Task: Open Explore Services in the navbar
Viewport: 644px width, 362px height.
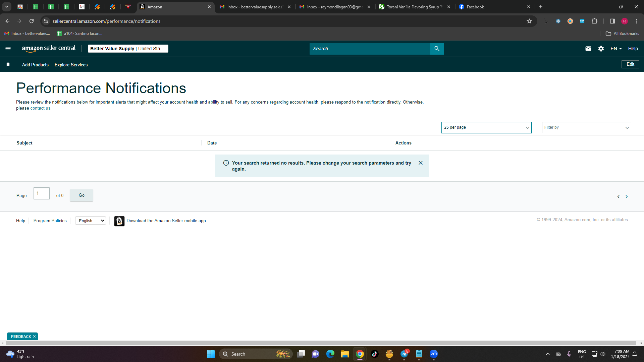Action: [71, 65]
